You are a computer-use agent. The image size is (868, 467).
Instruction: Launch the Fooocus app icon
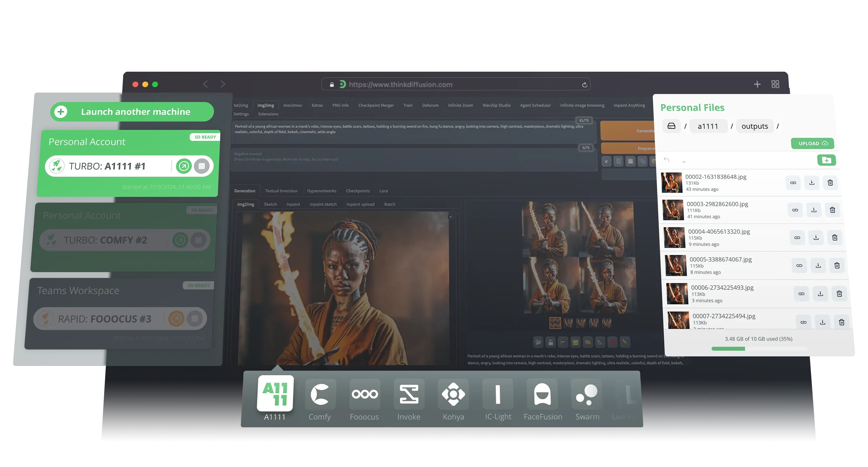coord(364,394)
